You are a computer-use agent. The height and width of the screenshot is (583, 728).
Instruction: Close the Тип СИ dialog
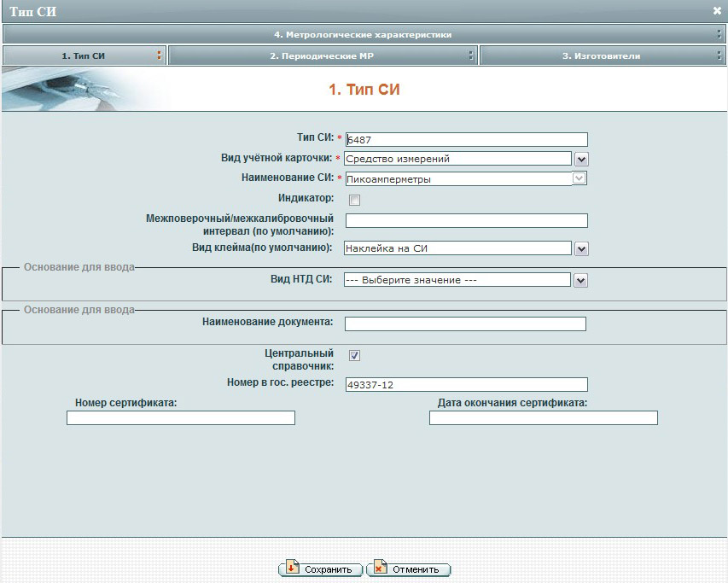717,11
